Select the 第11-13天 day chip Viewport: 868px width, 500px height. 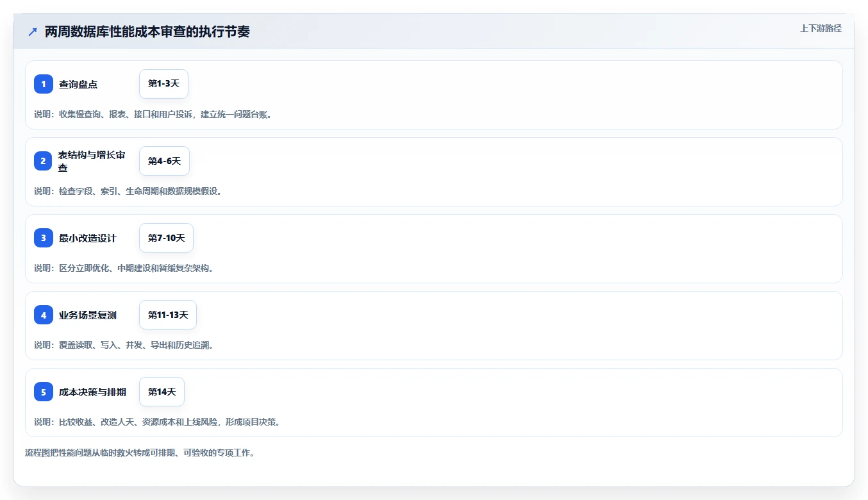(168, 315)
